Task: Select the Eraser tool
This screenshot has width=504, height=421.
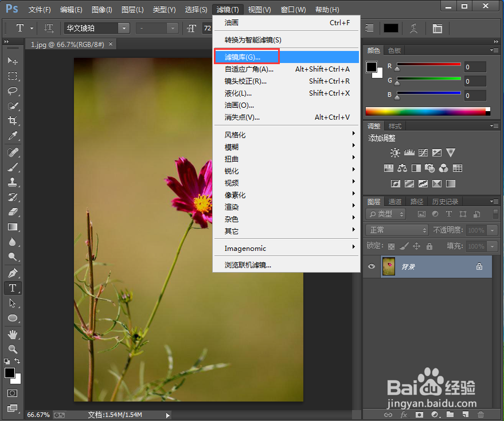Action: pos(13,211)
